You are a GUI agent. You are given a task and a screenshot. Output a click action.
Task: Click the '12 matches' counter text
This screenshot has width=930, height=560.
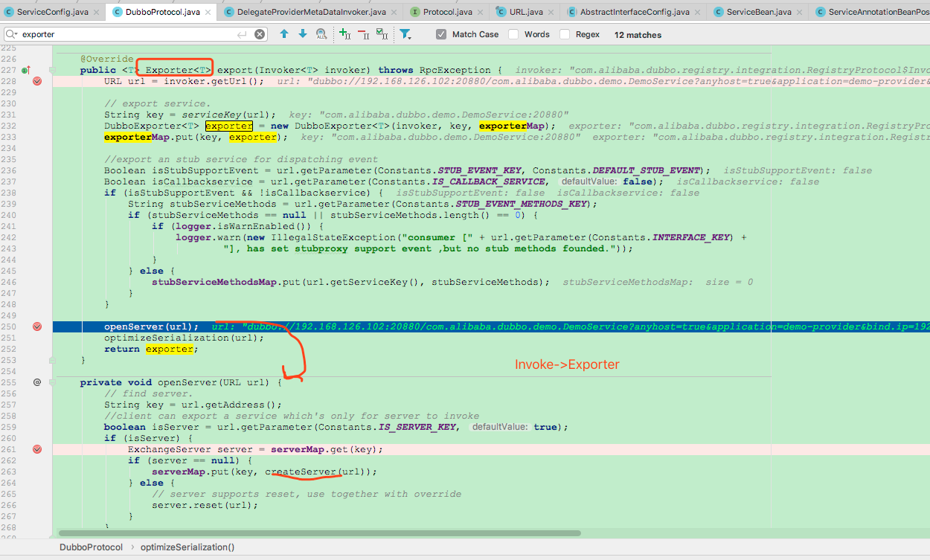(x=638, y=35)
